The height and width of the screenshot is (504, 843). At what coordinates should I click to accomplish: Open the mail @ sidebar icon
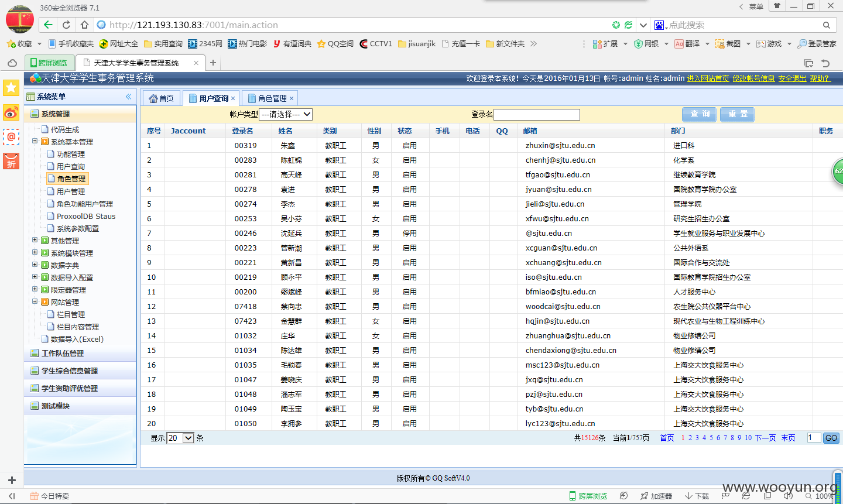pos(11,136)
